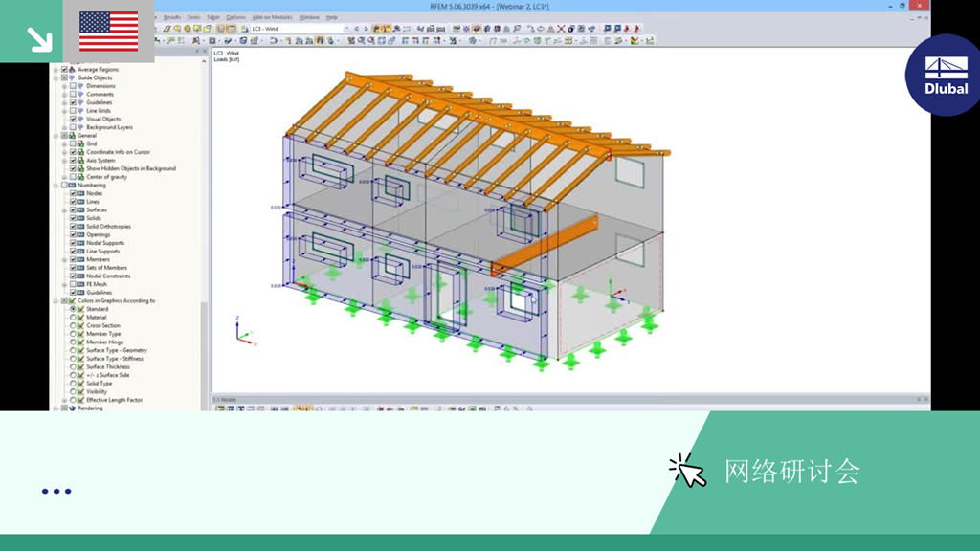Screen dimensions: 980x551
Task: Click 网络研讨会 webinar label
Action: coord(791,472)
